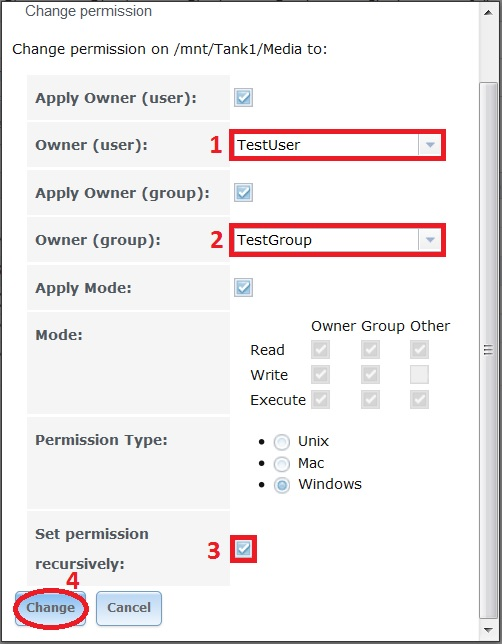The width and height of the screenshot is (502, 644).
Task: Toggle the Apply Owner (group) checkbox
Action: click(243, 193)
